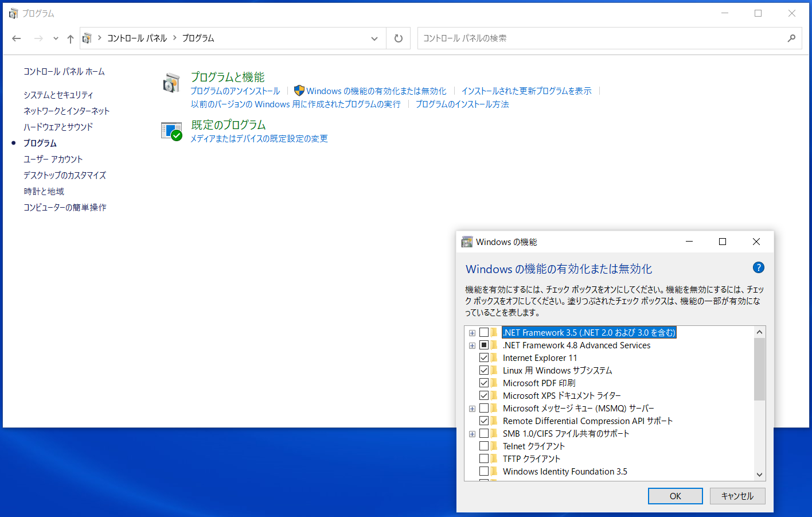
Task: Open 以前のバージョンの Windows 用プログラムの実行 link
Action: (x=296, y=104)
